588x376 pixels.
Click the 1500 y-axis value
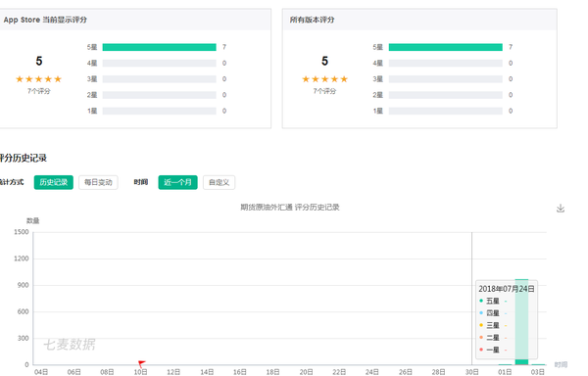(21, 232)
